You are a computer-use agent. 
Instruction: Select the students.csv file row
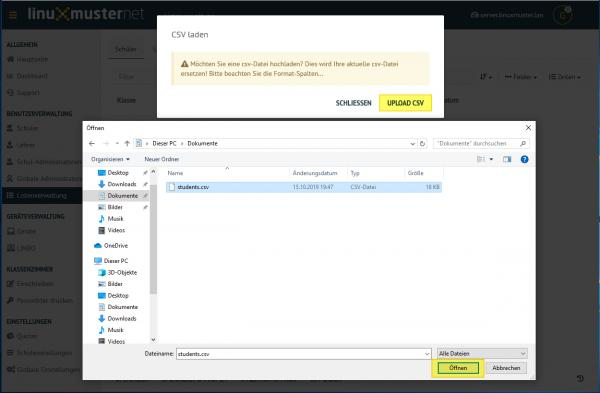click(x=304, y=187)
